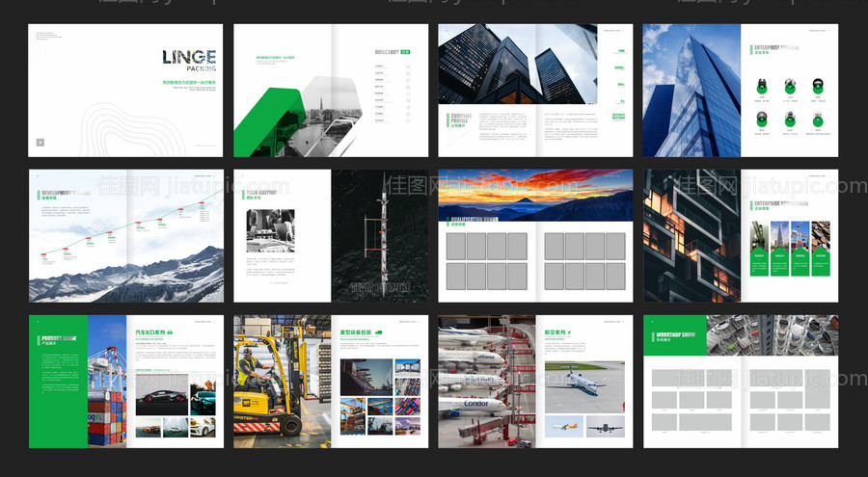
Task: Click the green Directory badge icon
Action: click(x=405, y=51)
